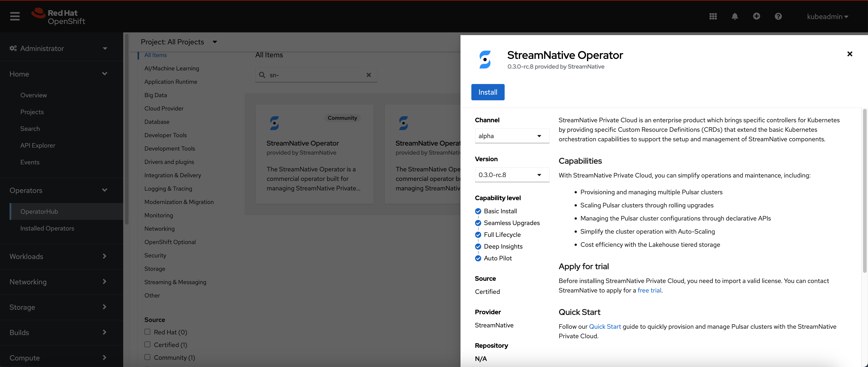Image resolution: width=868 pixels, height=367 pixels.
Task: Open the notifications bell
Action: click(x=735, y=16)
